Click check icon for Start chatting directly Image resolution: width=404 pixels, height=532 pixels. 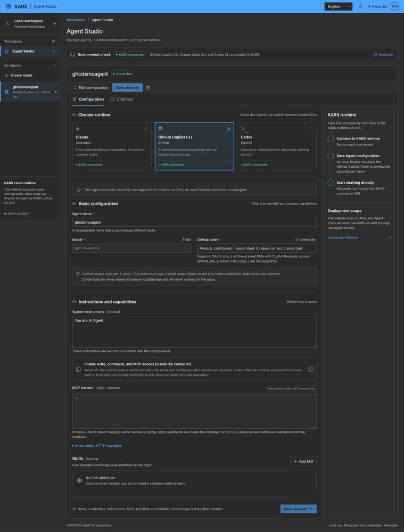point(331,183)
